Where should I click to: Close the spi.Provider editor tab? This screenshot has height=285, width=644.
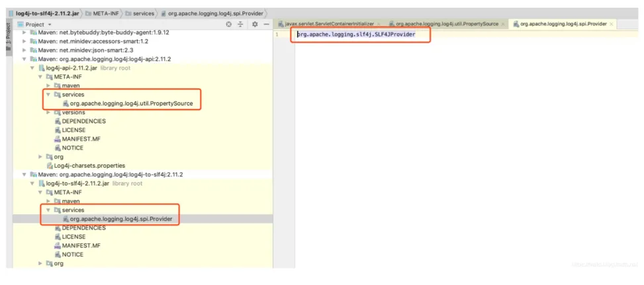[x=611, y=25]
